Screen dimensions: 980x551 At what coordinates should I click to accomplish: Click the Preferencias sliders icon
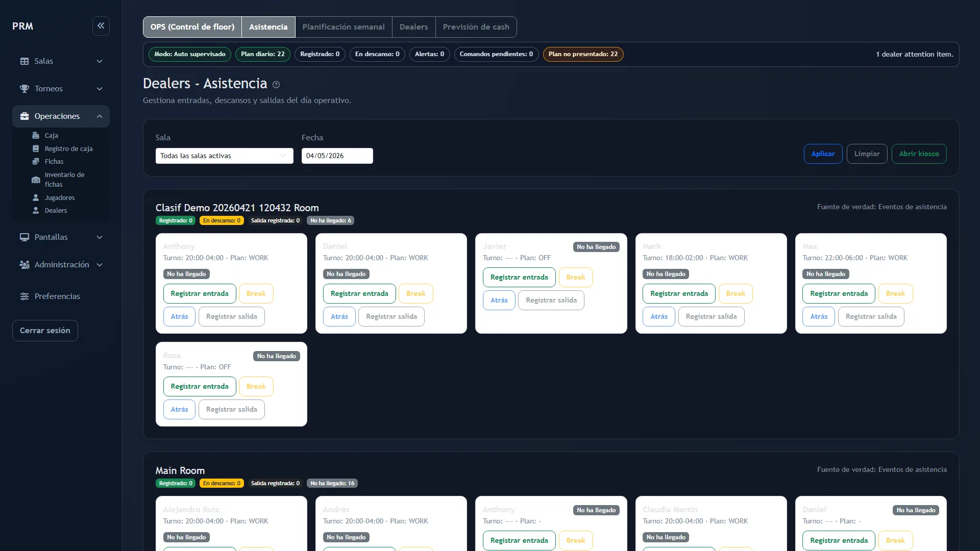click(x=24, y=296)
